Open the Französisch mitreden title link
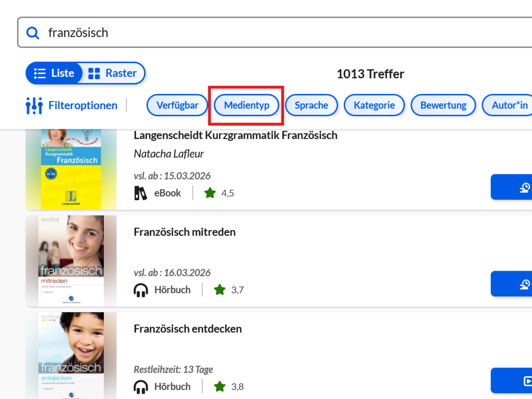The width and height of the screenshot is (532, 399). [185, 232]
